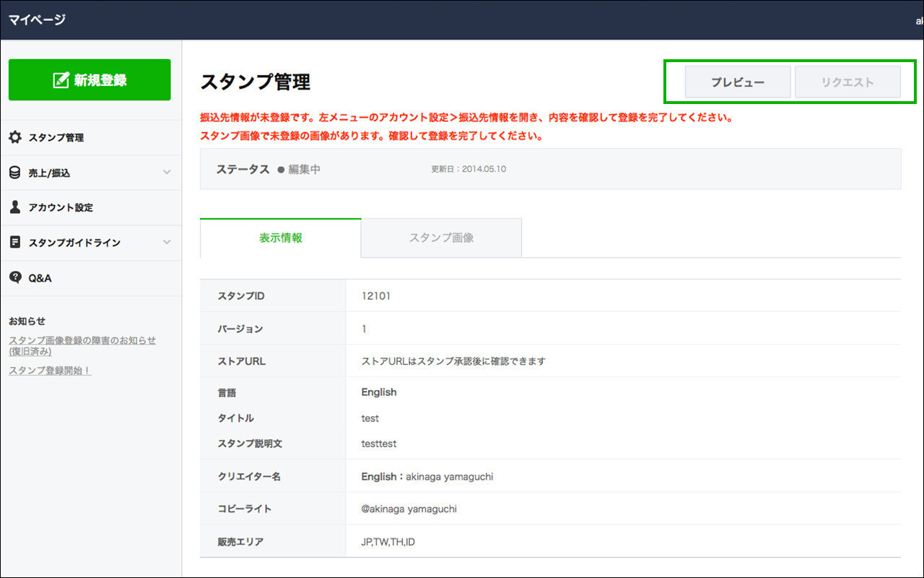Open the スタンプ登録開始！ notice link

point(50,371)
